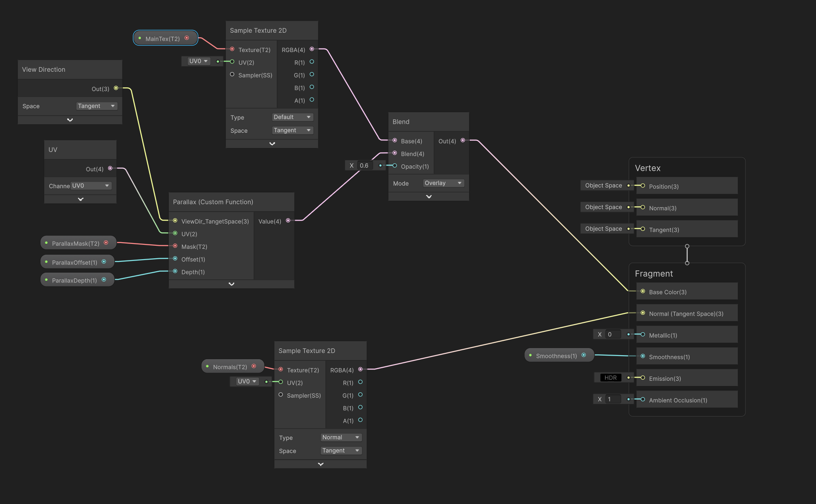Image resolution: width=816 pixels, height=504 pixels.
Task: Collapse the Blend node chevron
Action: 429,196
